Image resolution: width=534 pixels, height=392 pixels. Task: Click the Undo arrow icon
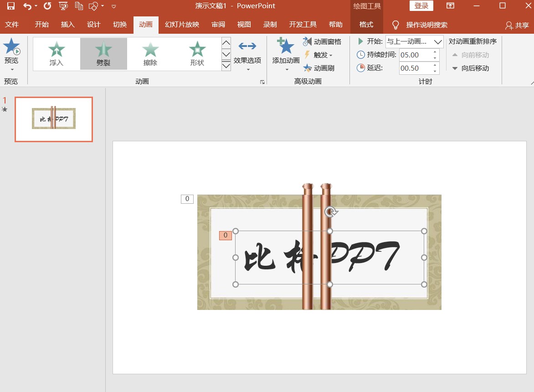click(26, 6)
